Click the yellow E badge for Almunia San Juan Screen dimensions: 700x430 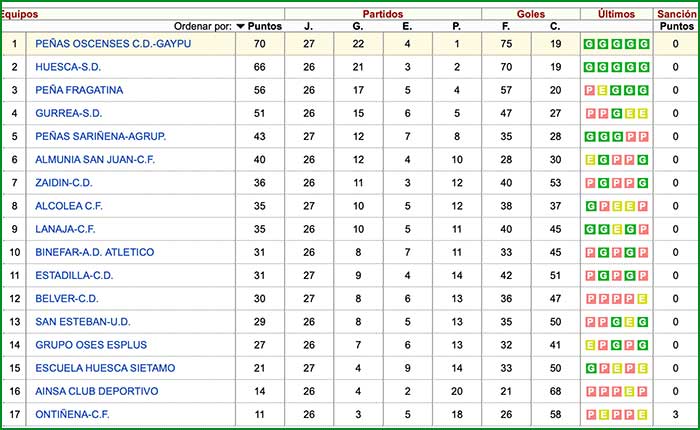(589, 160)
